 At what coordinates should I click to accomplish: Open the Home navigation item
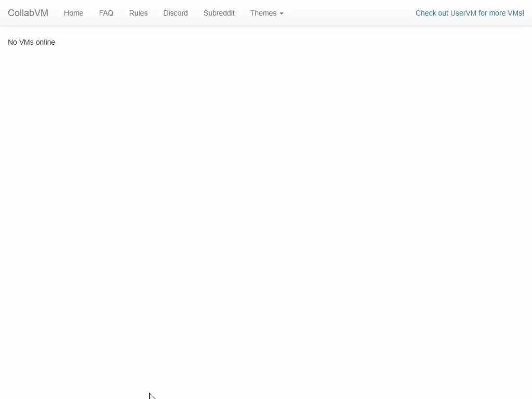pyautogui.click(x=73, y=13)
